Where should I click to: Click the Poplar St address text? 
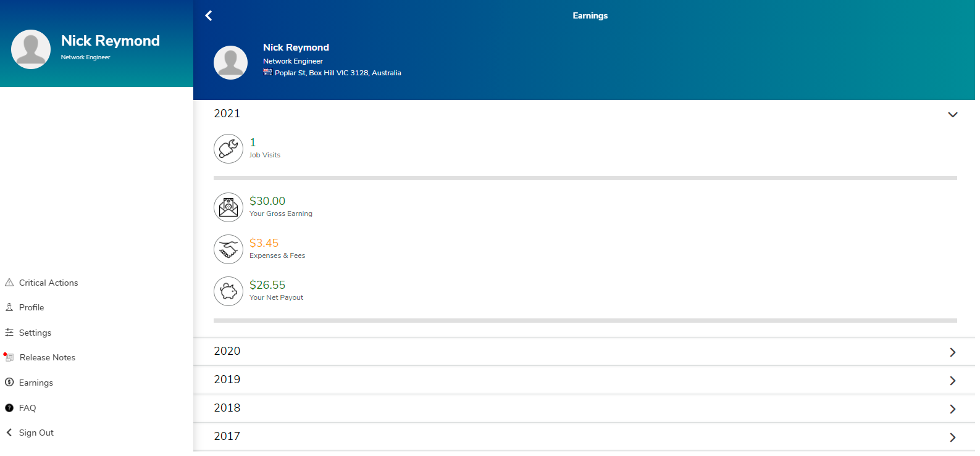tap(338, 73)
